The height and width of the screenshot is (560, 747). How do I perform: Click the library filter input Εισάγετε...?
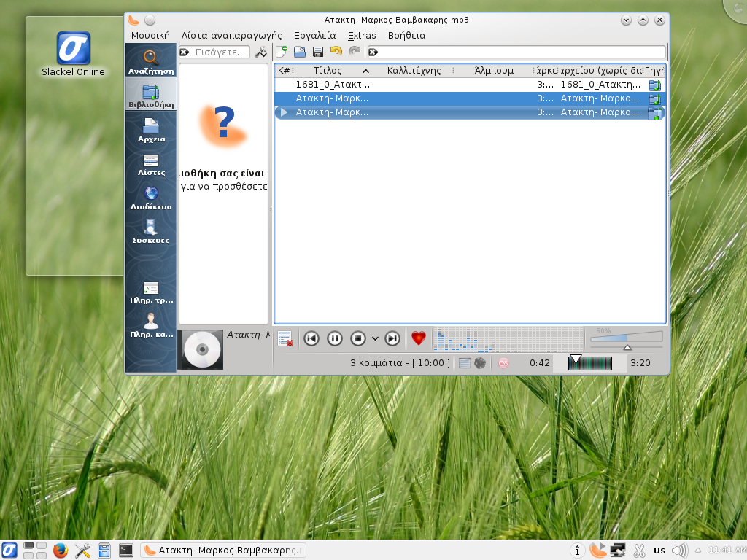[x=220, y=52]
